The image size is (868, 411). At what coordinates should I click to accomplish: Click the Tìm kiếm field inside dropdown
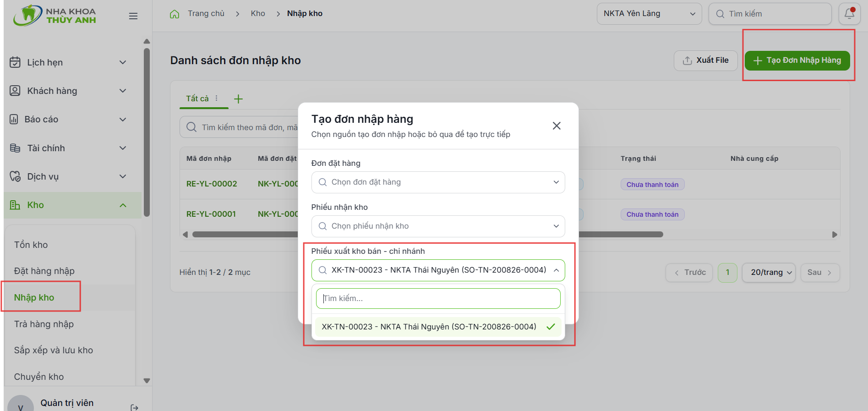click(x=438, y=298)
